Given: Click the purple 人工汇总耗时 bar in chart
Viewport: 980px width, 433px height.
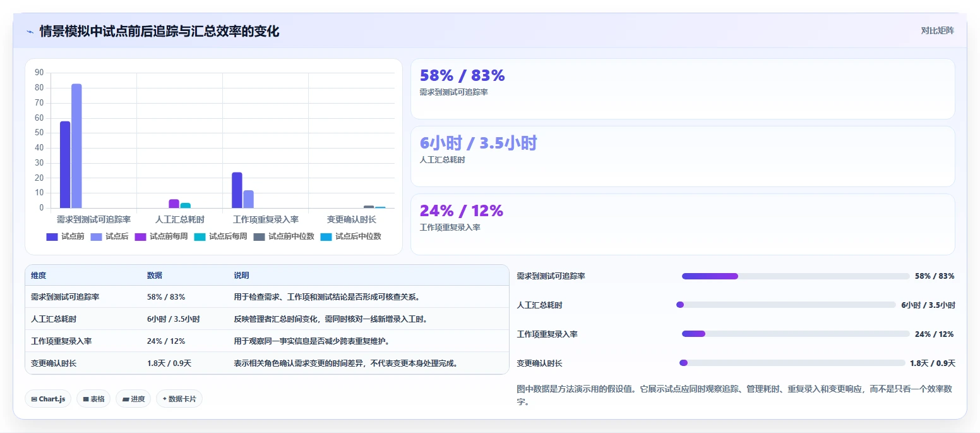Looking at the screenshot, I should pos(174,204).
